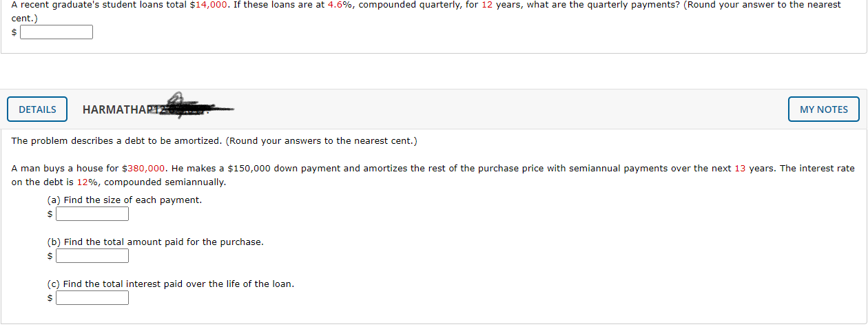This screenshot has width=868, height=329.
Task: Click the red 12 years value in loan question
Action: 487,5
